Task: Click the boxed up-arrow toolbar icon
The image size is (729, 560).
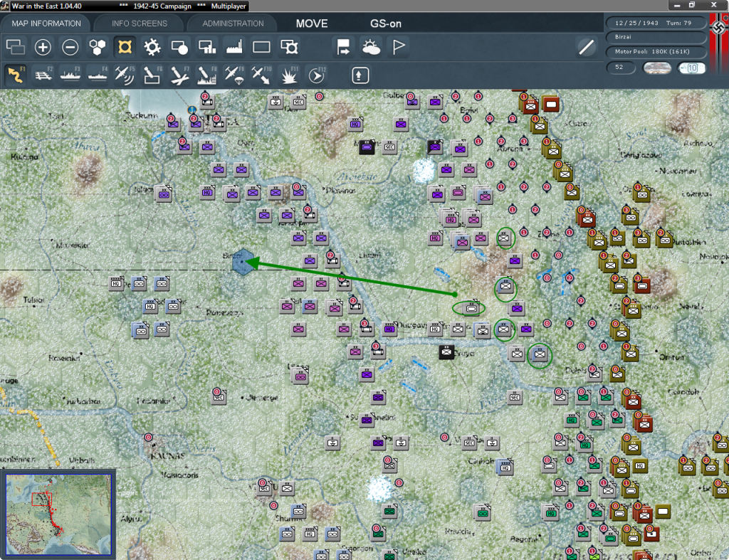Action: pyautogui.click(x=360, y=75)
